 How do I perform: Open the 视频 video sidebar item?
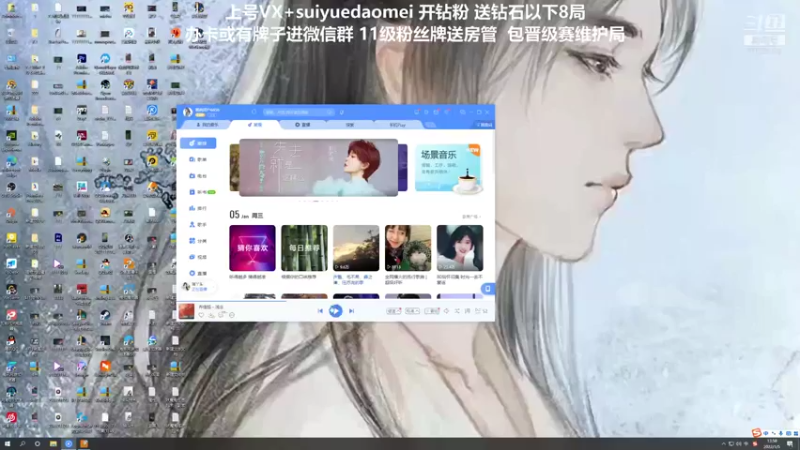(198, 257)
